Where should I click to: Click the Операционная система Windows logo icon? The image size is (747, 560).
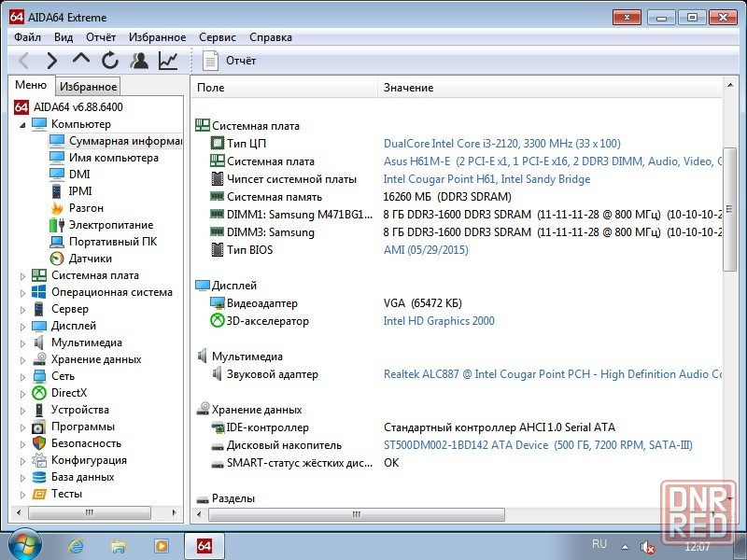39,292
